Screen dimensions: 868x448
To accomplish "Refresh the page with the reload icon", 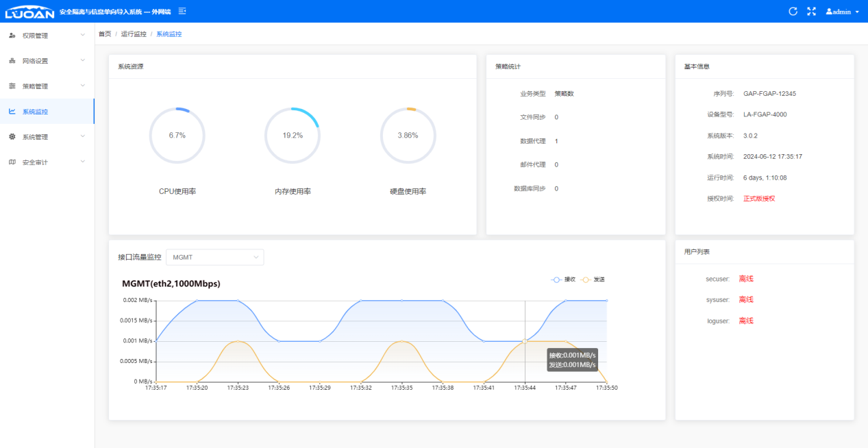I will pyautogui.click(x=793, y=11).
